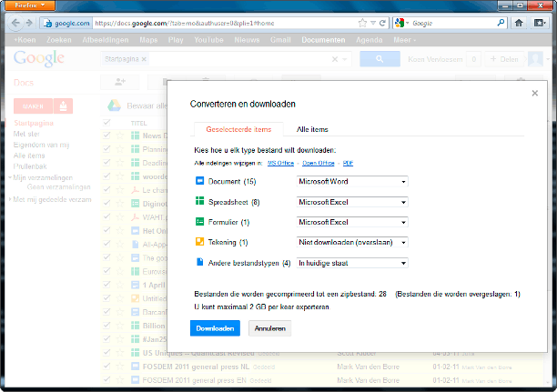Screen dimensions: 557x392
Task: Click the blue Downloaden button
Action: coord(215,328)
